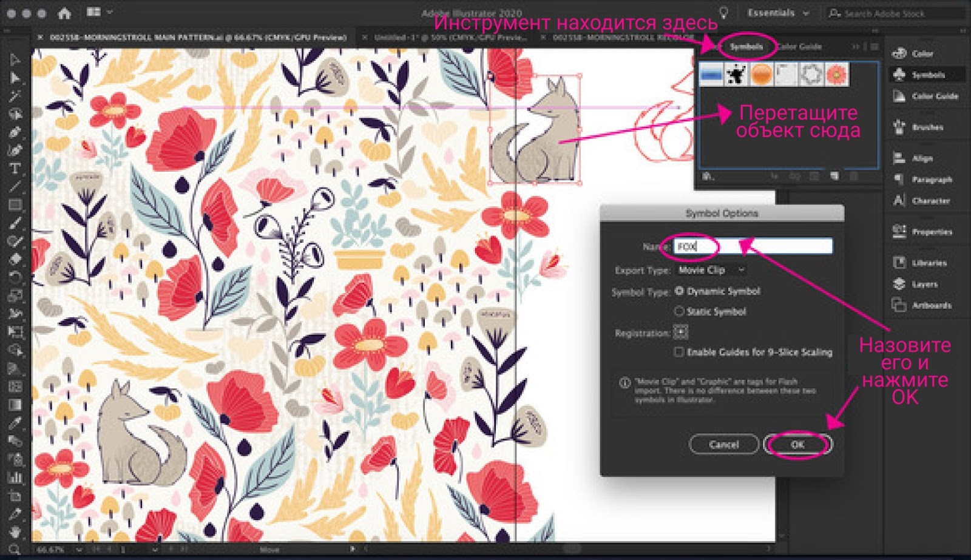Viewport: 971px width, 560px height.
Task: Select the Static Symbol radio button
Action: 680,311
